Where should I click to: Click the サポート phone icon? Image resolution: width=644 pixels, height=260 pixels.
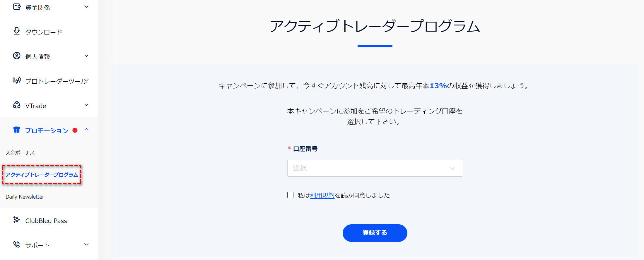[17, 245]
